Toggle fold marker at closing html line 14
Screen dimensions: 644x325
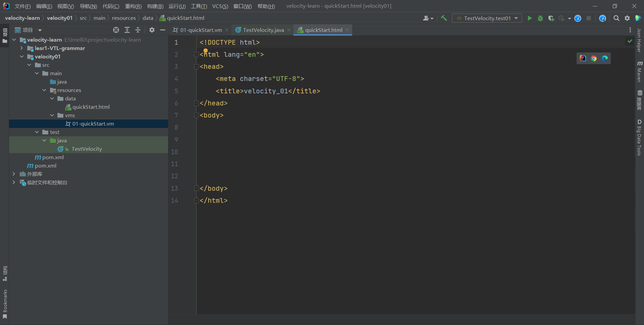tap(196, 201)
